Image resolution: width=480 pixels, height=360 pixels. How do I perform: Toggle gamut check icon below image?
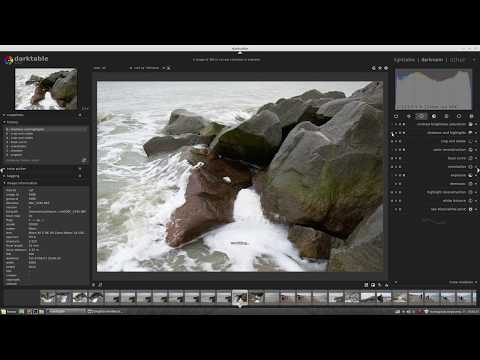tap(387, 285)
